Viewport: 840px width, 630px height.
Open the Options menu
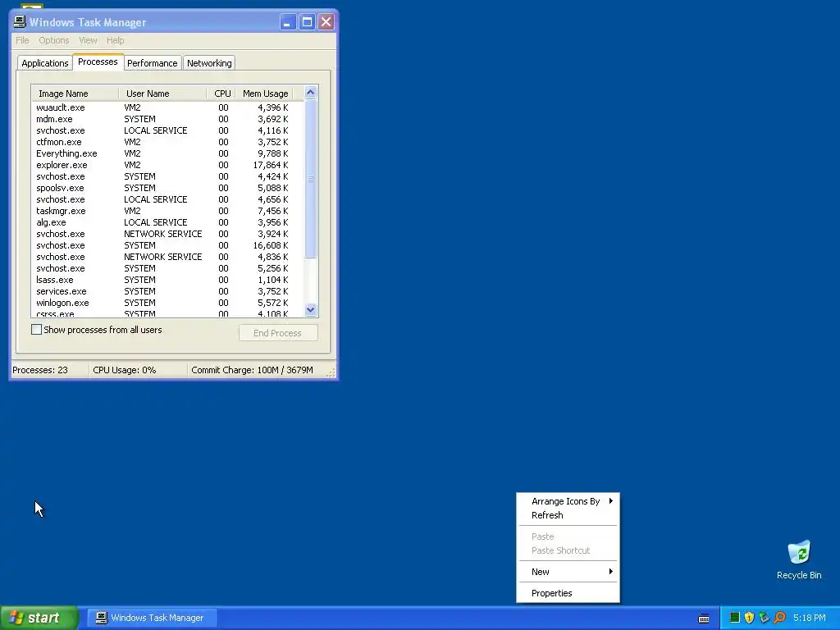[53, 40]
